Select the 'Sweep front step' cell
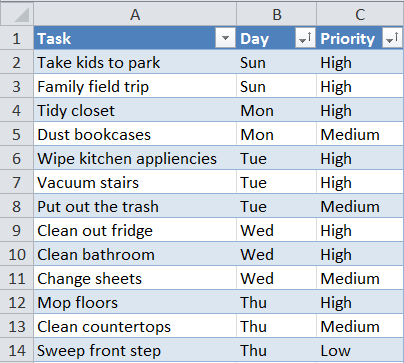 135,350
